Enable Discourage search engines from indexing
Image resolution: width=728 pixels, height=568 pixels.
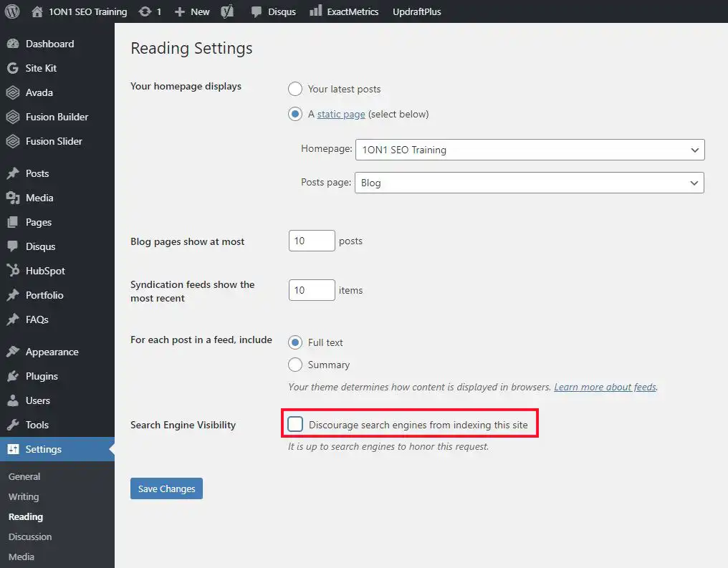295,424
